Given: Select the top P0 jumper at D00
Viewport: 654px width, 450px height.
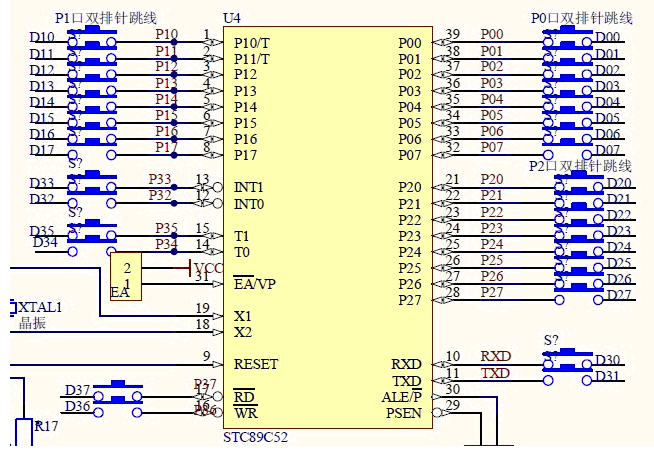Looking at the screenshot, I should [568, 36].
